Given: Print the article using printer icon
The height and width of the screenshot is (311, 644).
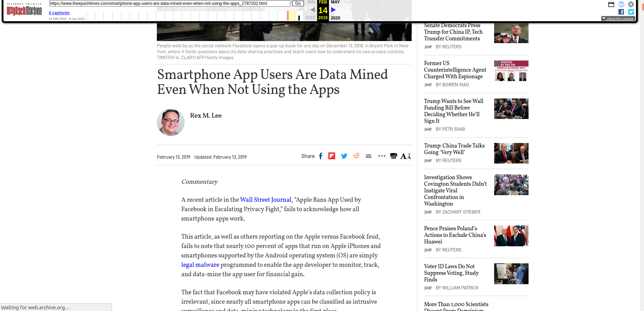Looking at the screenshot, I should (x=393, y=156).
